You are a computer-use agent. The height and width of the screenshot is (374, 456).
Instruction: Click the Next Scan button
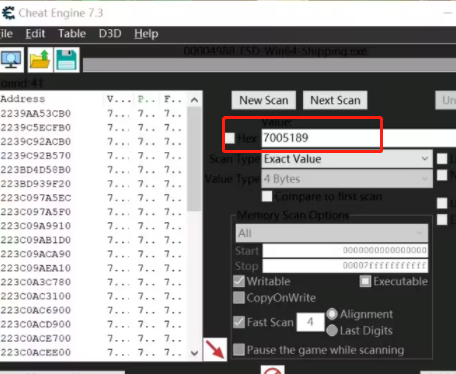coord(335,100)
